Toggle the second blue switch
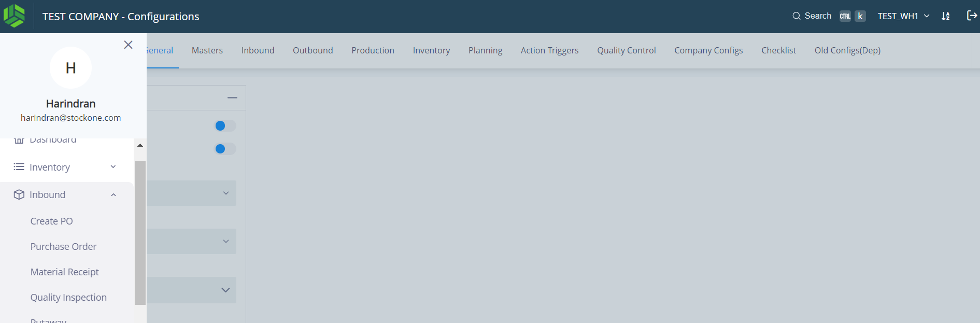Screen dimensions: 980x323 pyautogui.click(x=225, y=149)
